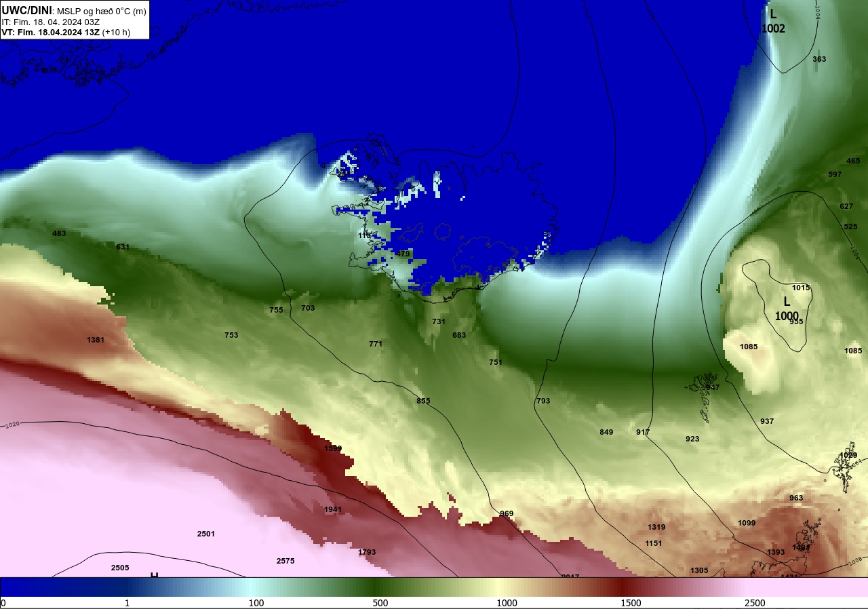The image size is (868, 609).
Task: Click the L 1002 low pressure label
Action: [773, 21]
